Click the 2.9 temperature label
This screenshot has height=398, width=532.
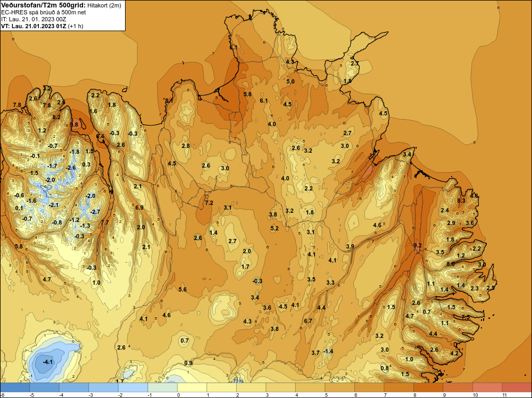[x=451, y=223]
